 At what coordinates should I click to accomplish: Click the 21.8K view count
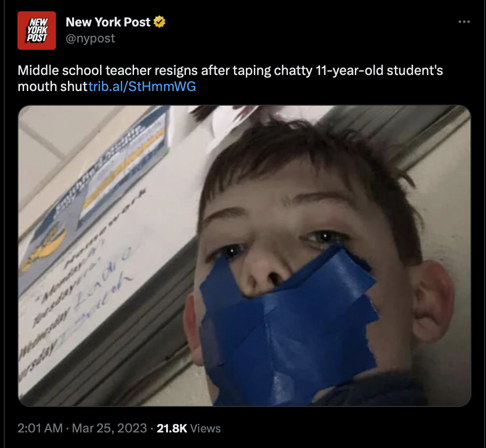click(x=172, y=428)
